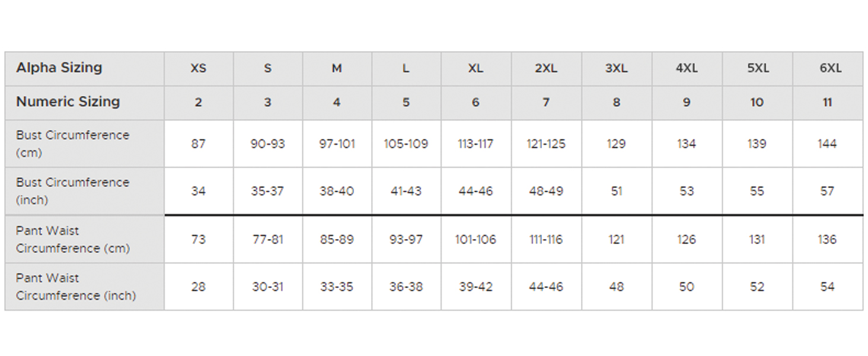Select the XS column header

coord(198,68)
